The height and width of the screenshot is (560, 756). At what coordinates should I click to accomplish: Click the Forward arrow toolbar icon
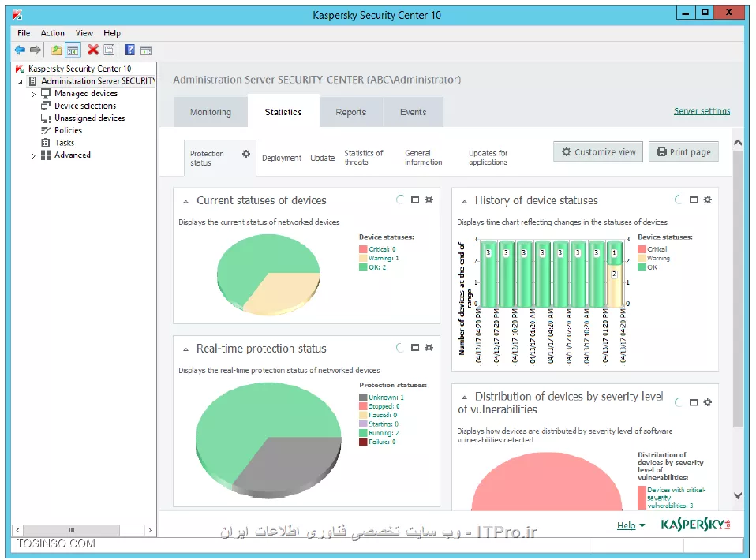click(x=36, y=50)
